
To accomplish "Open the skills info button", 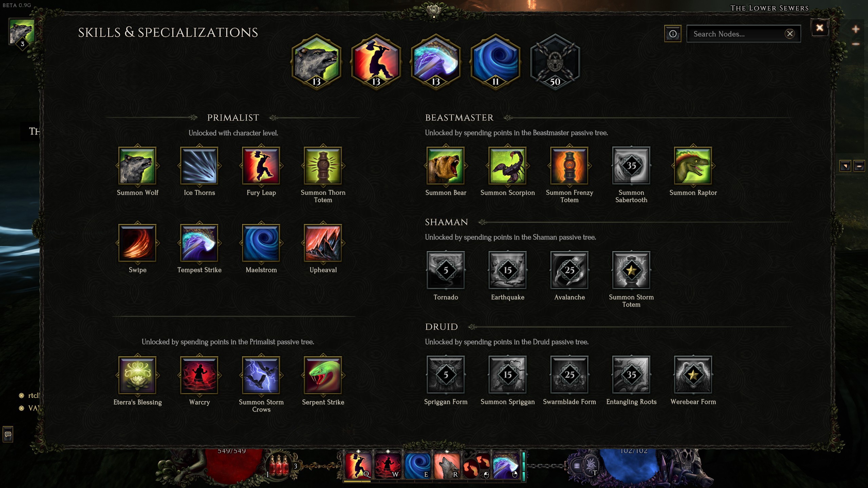I will pos(673,34).
